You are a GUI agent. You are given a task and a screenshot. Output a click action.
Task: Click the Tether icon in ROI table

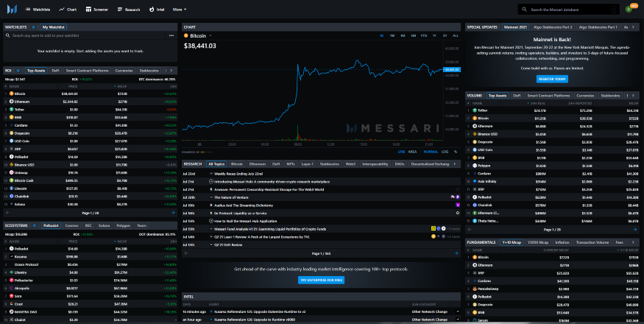tap(12, 110)
